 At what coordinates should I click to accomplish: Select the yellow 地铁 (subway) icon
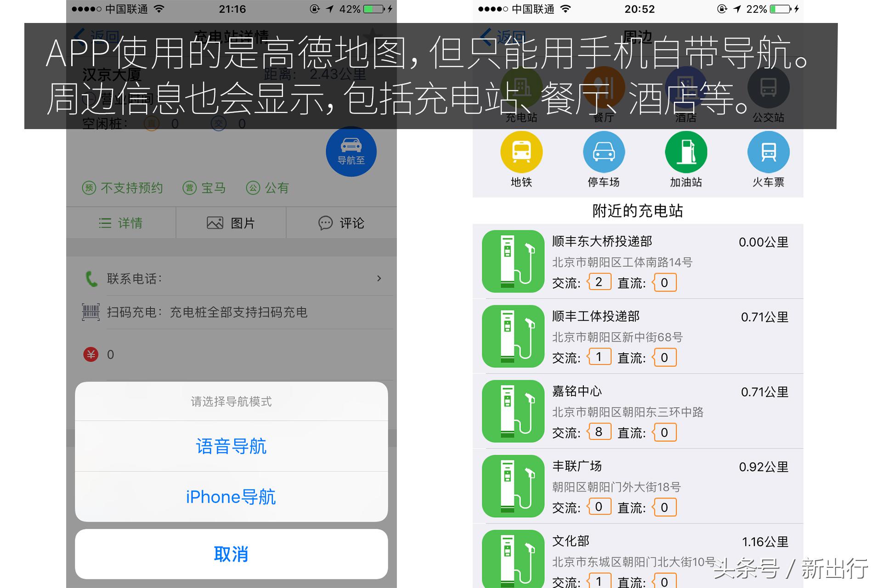point(522,152)
